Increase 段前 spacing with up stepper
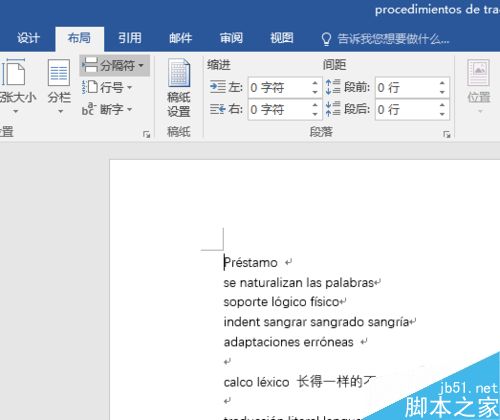Screen dimensions: 500x420 [442, 83]
